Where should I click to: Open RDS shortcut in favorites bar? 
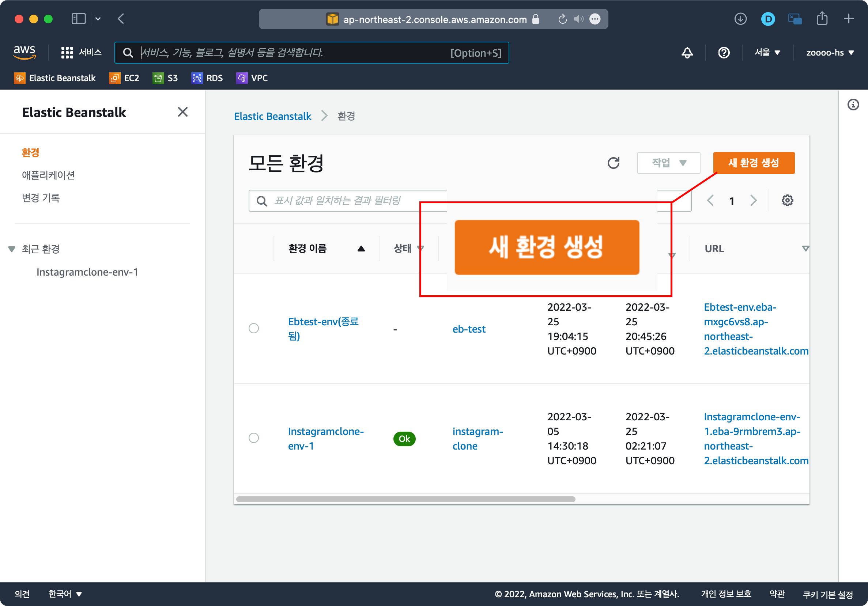(207, 78)
